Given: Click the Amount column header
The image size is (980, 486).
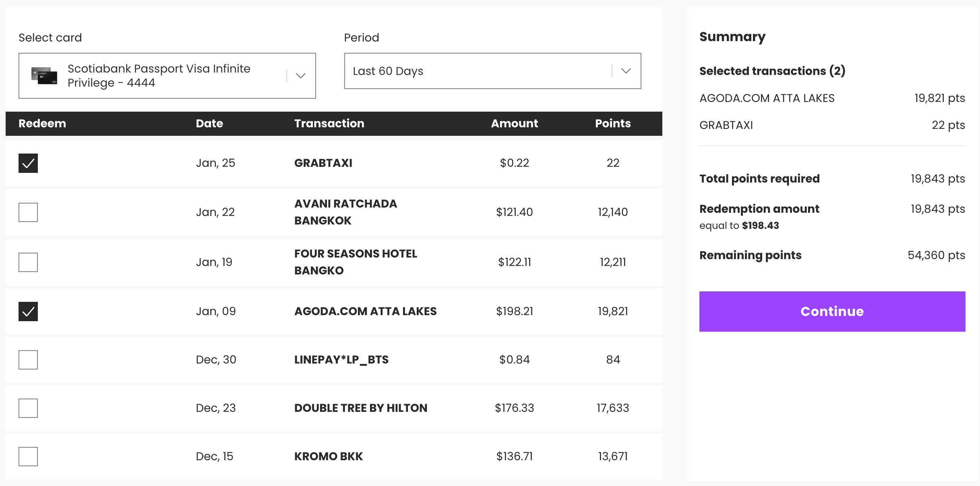Looking at the screenshot, I should (x=514, y=123).
